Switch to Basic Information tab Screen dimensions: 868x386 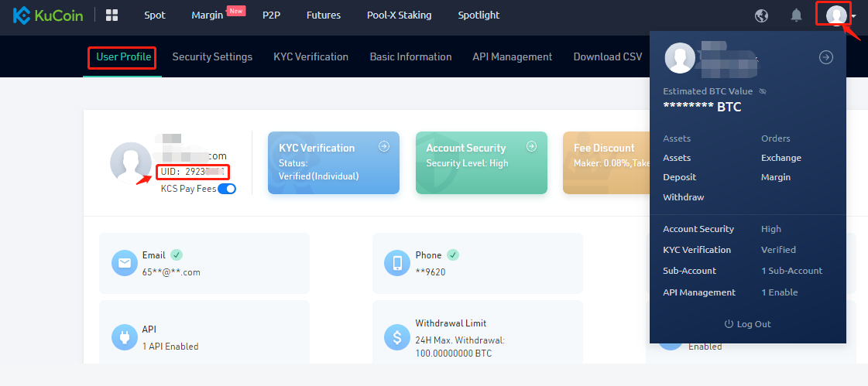tap(410, 57)
